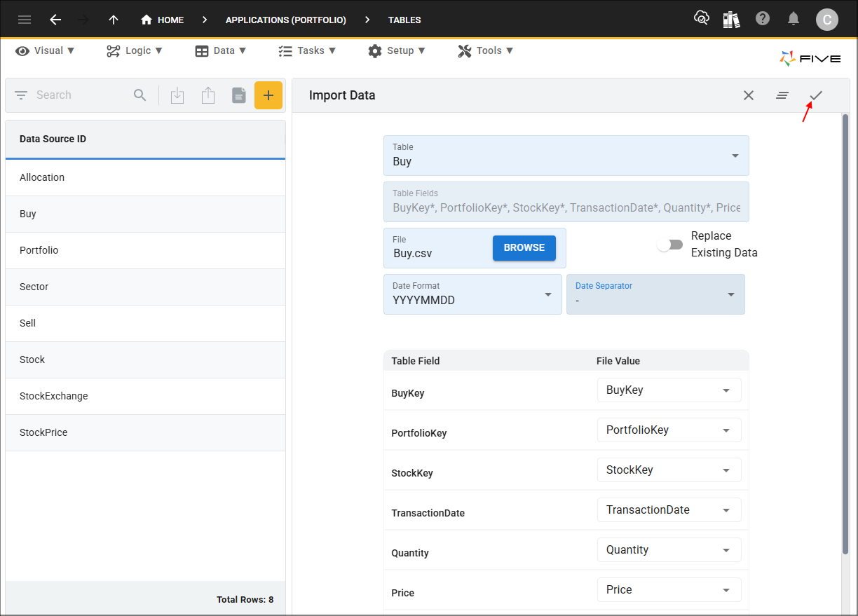This screenshot has height=616, width=858.
Task: Expand the Table dropdown showing Buy
Action: [566, 156]
